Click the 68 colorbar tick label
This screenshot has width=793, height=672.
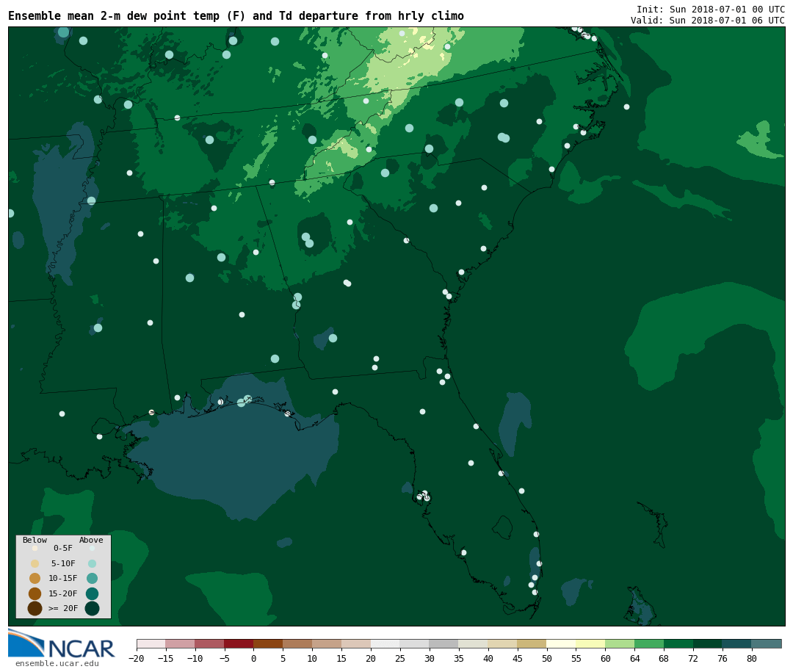pos(664,658)
